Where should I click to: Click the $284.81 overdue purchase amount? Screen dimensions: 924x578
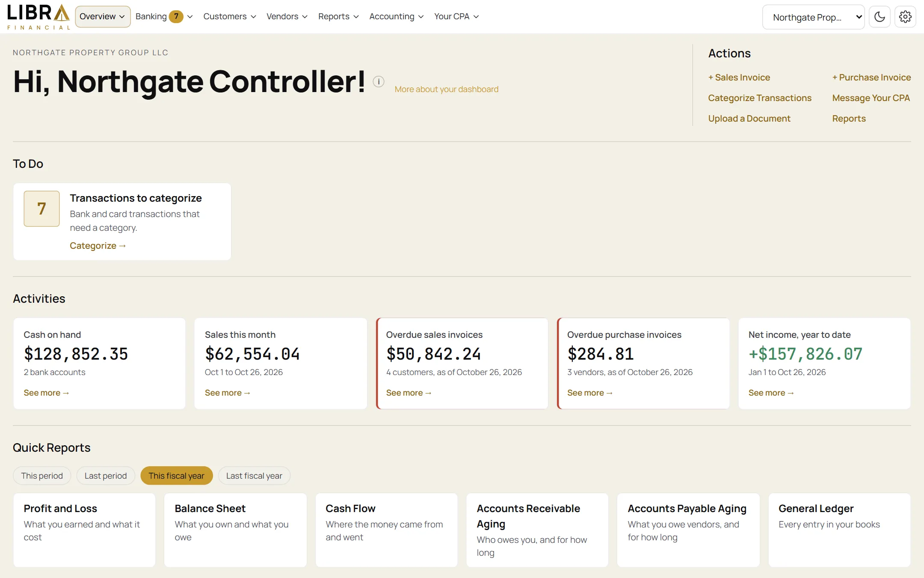pos(601,354)
